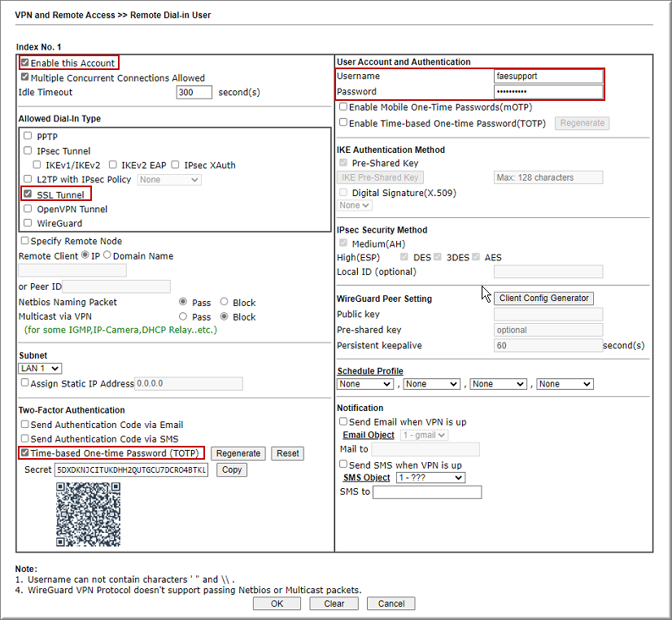Click the WireGuard Pre-shared key field

click(x=548, y=330)
